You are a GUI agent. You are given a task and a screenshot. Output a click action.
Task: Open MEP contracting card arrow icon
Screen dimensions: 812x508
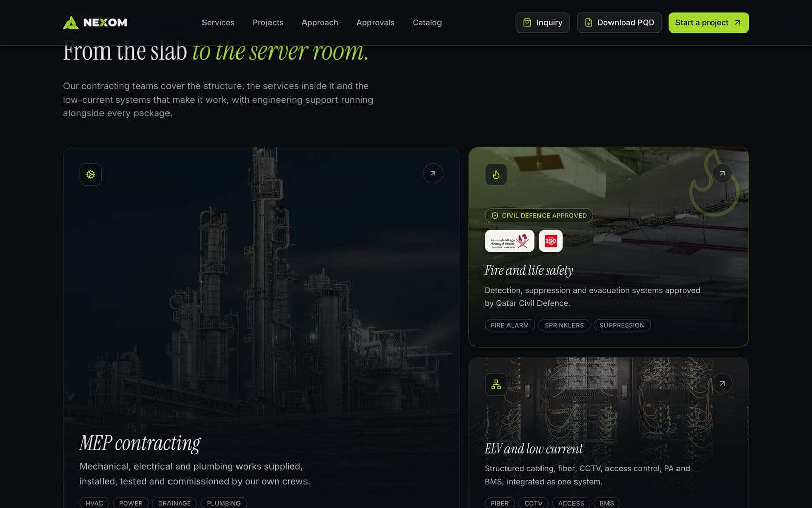coord(433,173)
